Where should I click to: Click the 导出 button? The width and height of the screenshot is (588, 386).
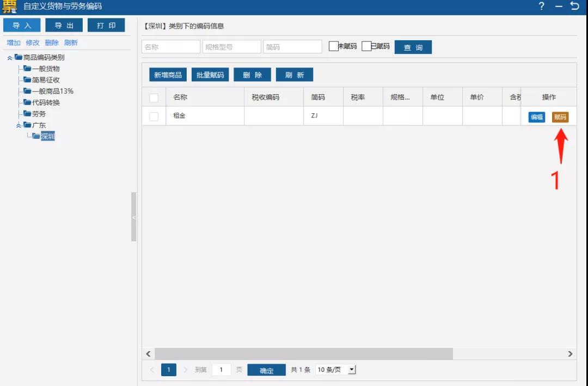[x=64, y=25]
